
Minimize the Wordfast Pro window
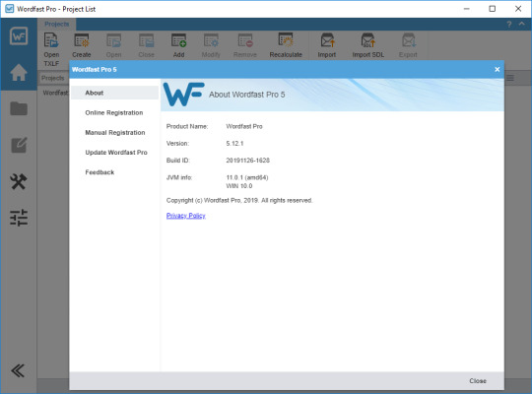coord(467,9)
